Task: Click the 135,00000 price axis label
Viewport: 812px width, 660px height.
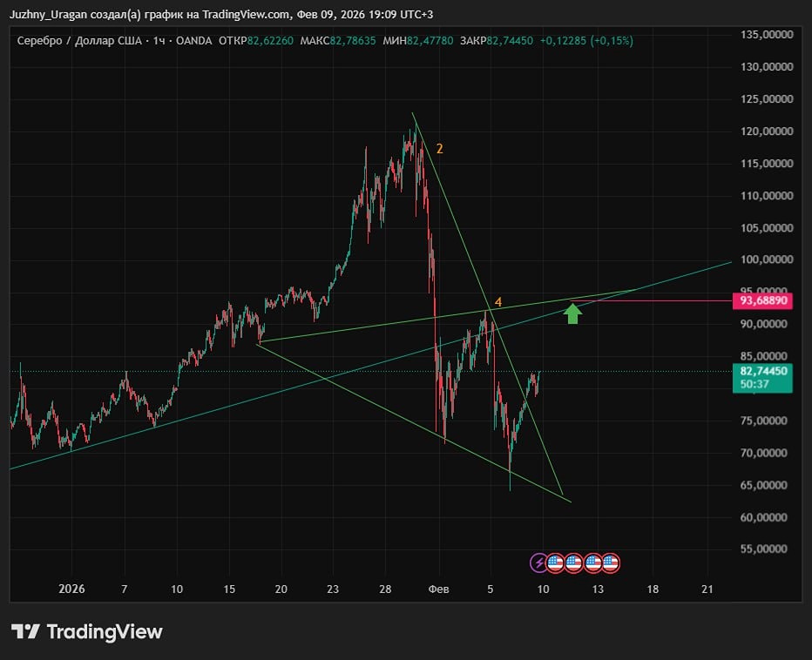Action: tap(767, 35)
